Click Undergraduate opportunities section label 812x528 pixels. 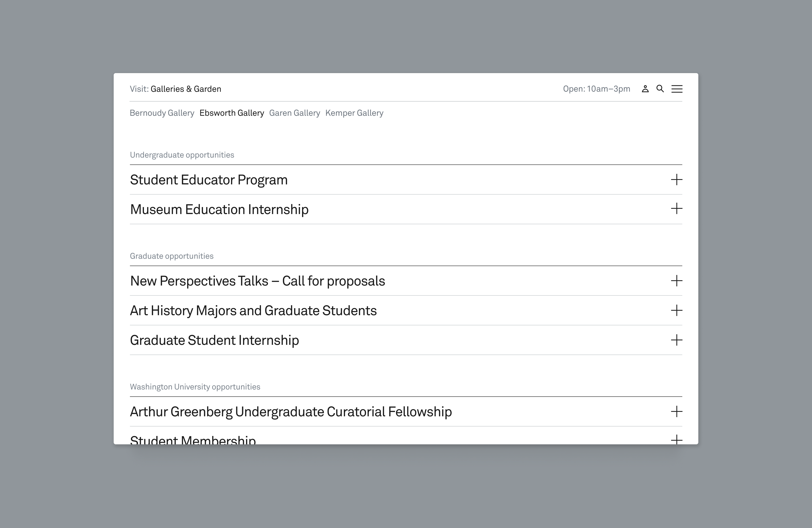coord(182,155)
